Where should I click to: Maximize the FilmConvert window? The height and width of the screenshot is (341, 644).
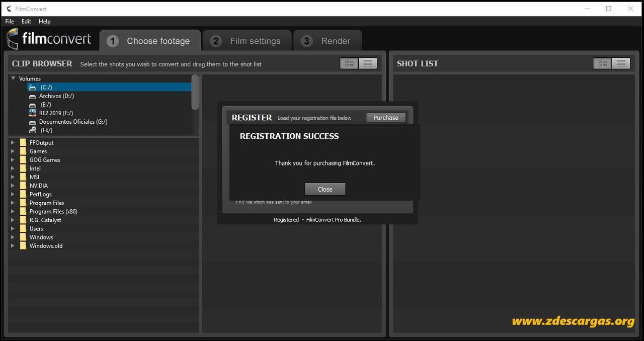(x=609, y=9)
